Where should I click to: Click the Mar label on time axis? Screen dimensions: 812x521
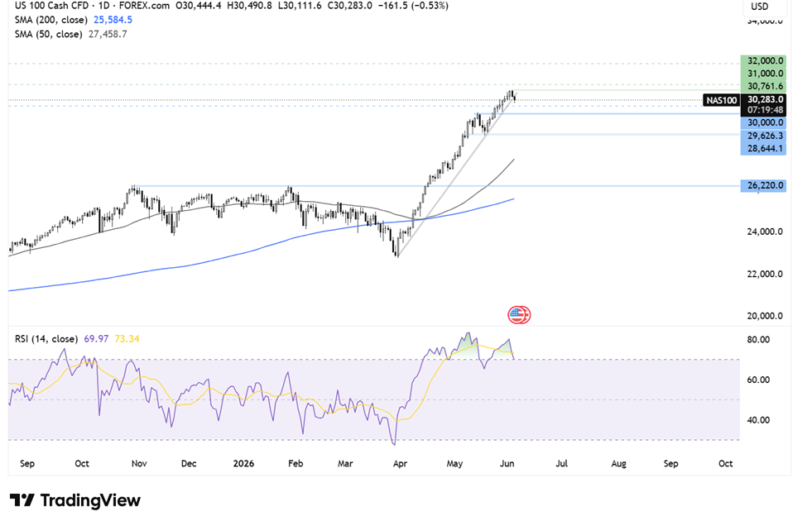pyautogui.click(x=345, y=464)
